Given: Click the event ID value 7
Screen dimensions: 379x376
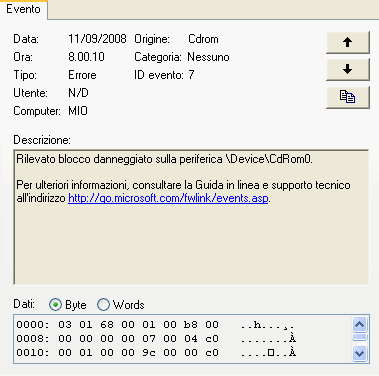Looking at the screenshot, I should [x=191, y=75].
